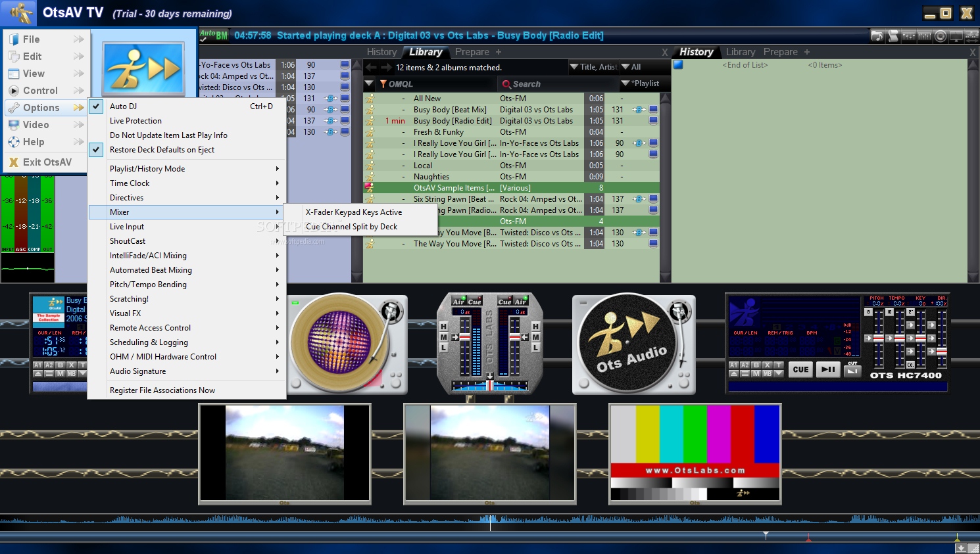Click the speaker icon in top toolbar

pos(941,35)
